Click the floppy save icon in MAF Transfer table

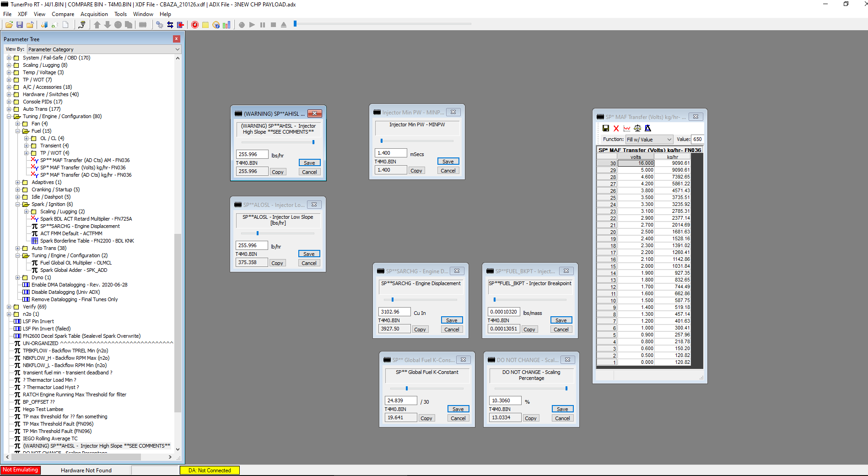point(606,128)
